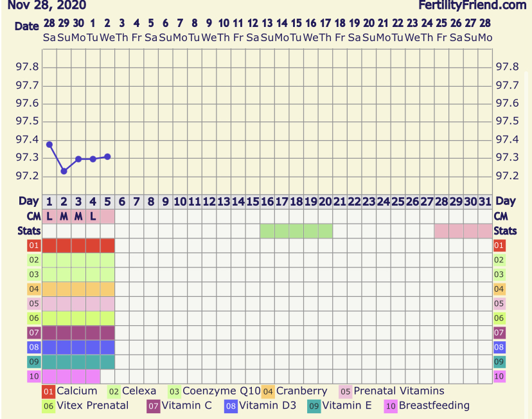Click the FertilityFriend.com link
Image resolution: width=532 pixels, height=419 pixels.
tap(472, 5)
